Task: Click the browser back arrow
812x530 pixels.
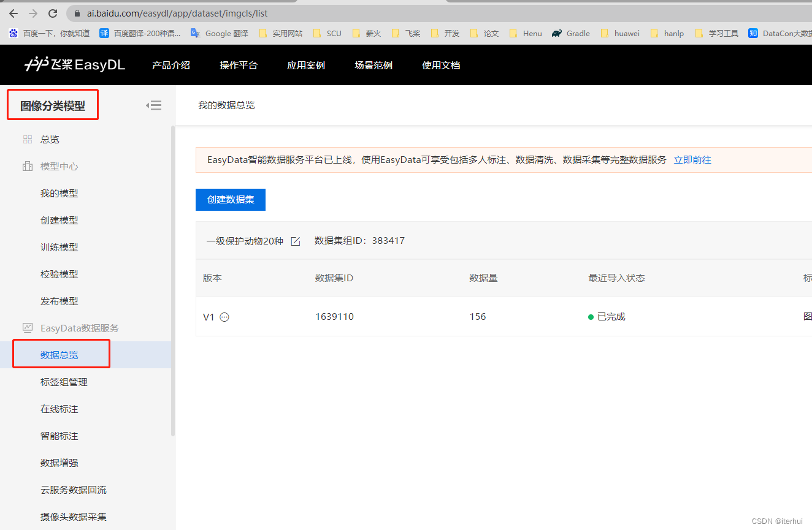Action: click(13, 13)
